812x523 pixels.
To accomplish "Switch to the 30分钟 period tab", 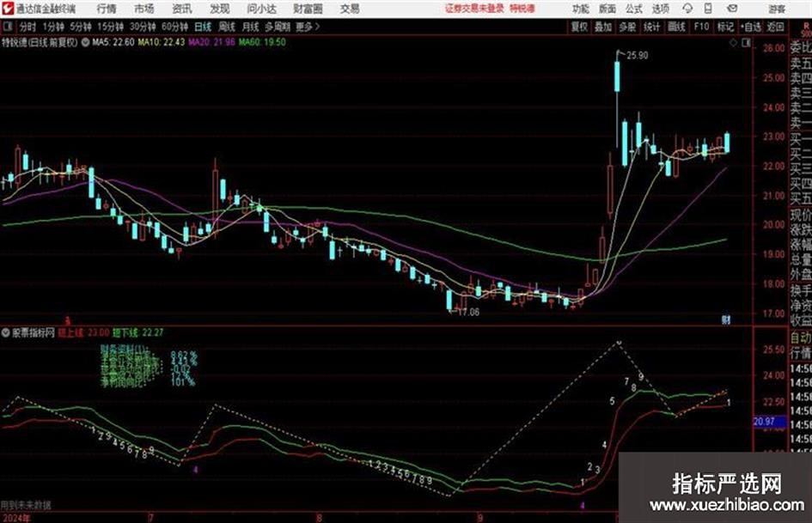I will pos(143,27).
